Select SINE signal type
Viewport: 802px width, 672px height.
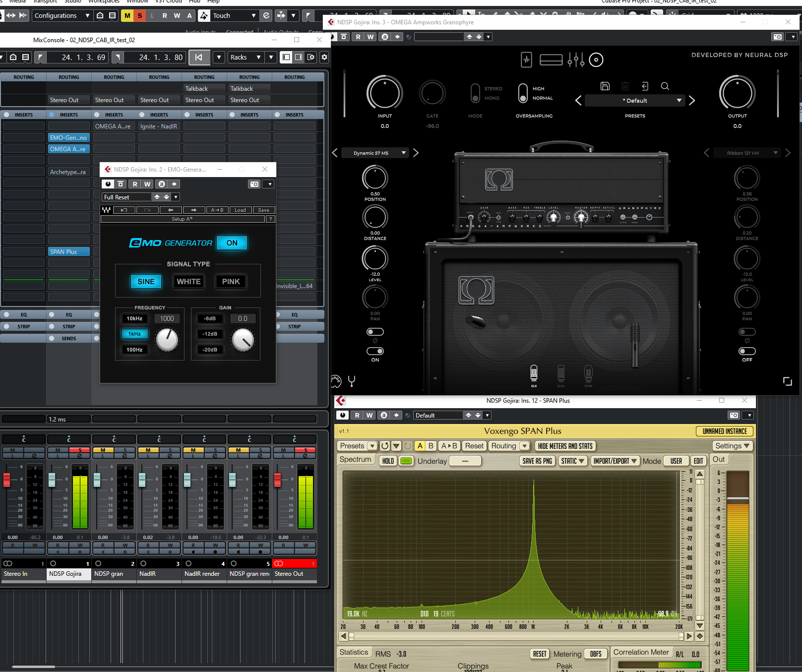pyautogui.click(x=146, y=282)
